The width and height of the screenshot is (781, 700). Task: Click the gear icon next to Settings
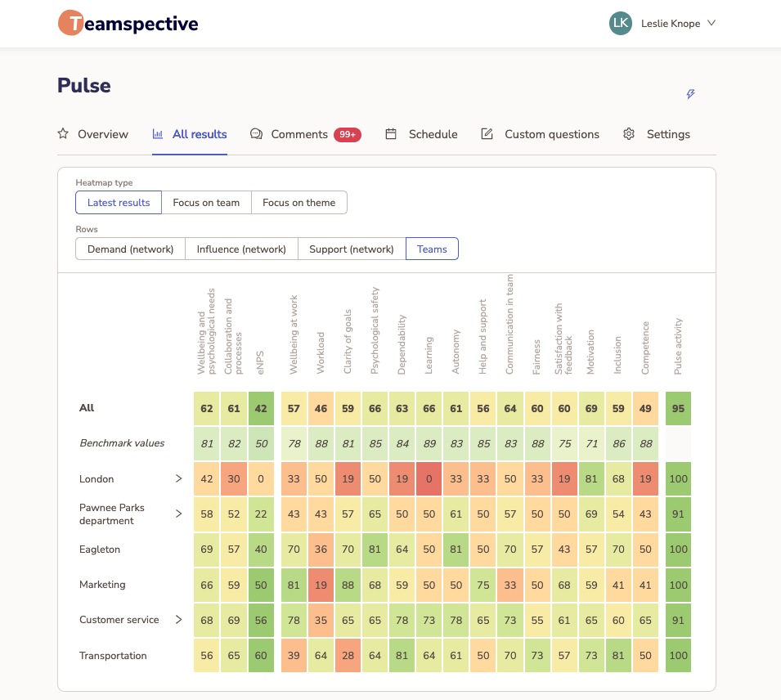[628, 133]
